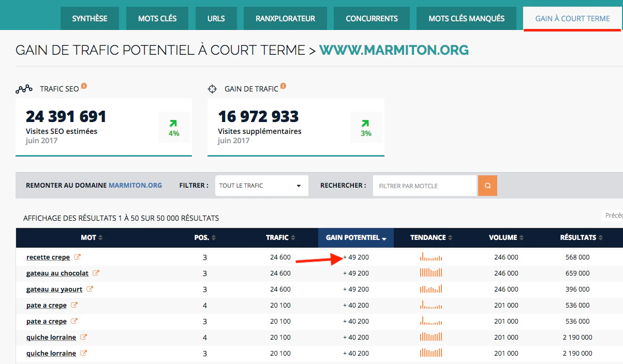Screen dimensions: 623x364
Task: Open external link icon beside gateau au yaourt
Action: pos(90,289)
